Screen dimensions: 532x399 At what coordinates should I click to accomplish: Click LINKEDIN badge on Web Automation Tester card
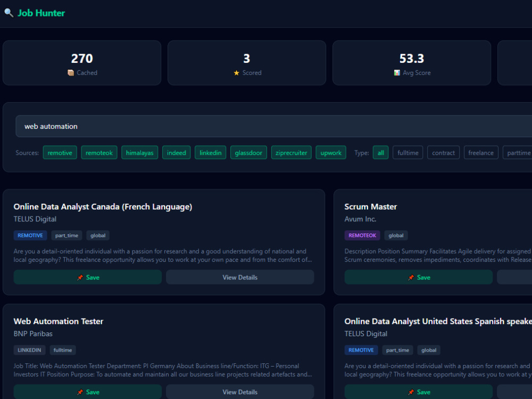click(29, 350)
